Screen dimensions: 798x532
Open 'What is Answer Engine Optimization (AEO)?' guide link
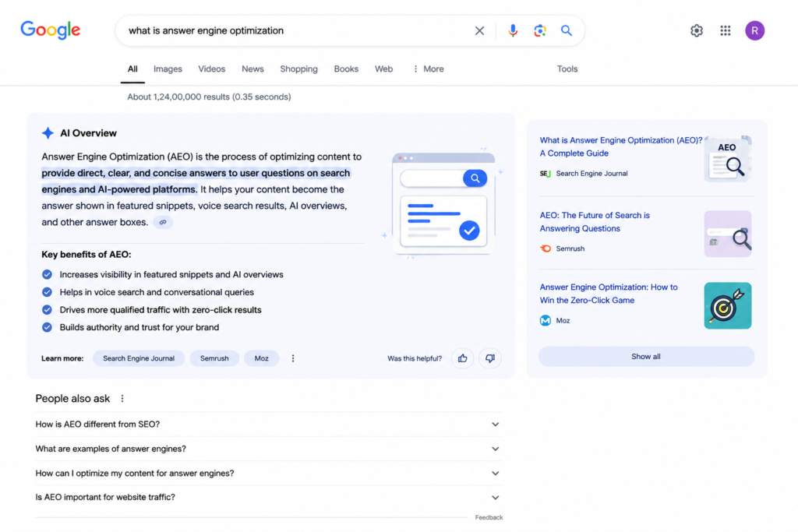coord(621,146)
